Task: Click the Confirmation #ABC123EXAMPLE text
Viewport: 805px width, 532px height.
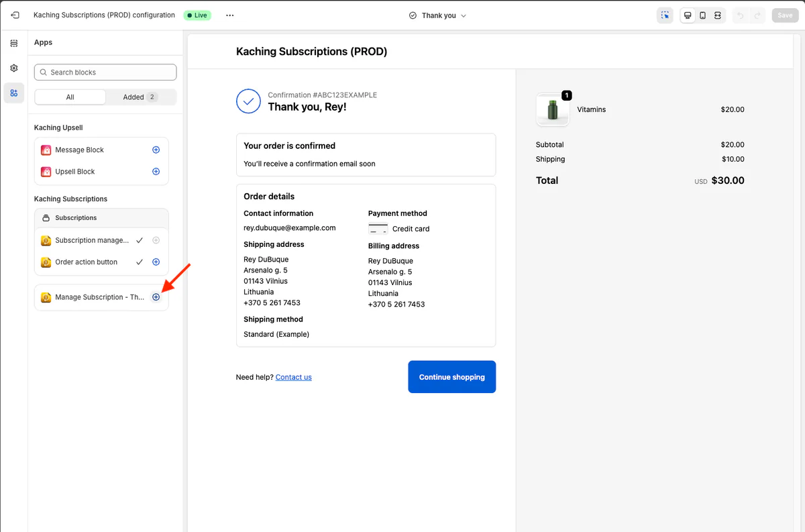Action: point(322,95)
